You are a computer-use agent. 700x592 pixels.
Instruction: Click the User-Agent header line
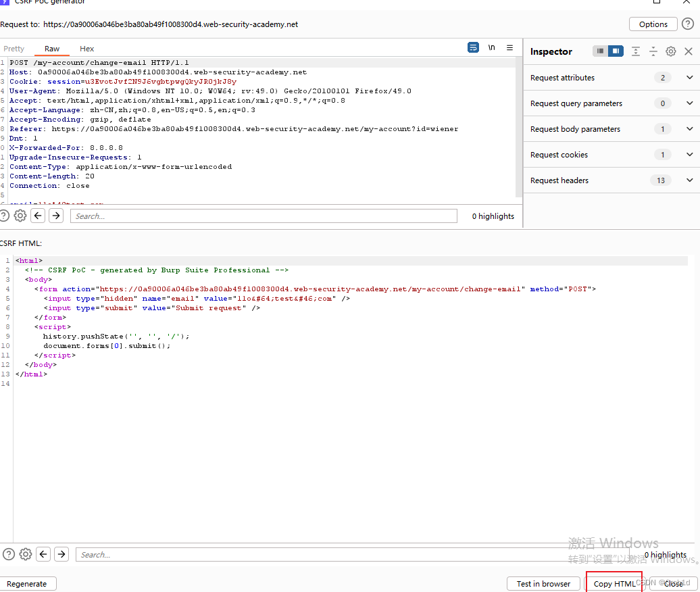(210, 91)
